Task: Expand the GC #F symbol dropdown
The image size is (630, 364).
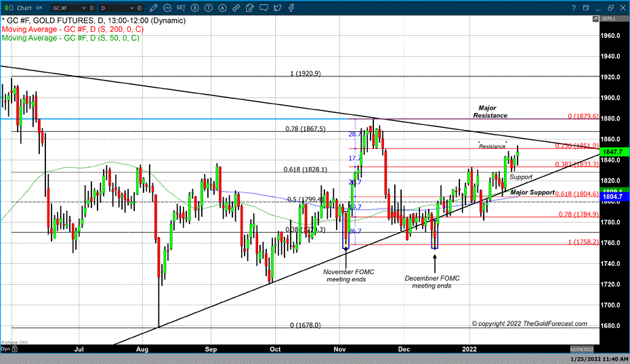Action: point(85,7)
